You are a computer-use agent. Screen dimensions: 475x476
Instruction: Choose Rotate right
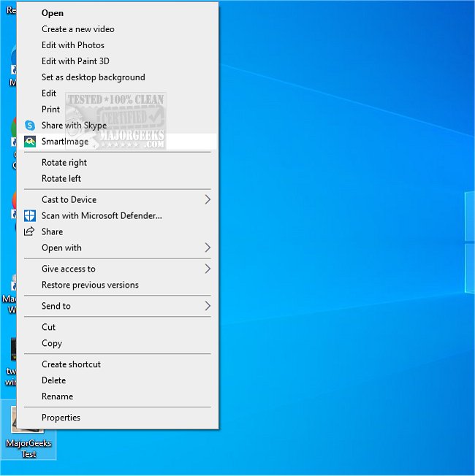[x=118, y=162]
